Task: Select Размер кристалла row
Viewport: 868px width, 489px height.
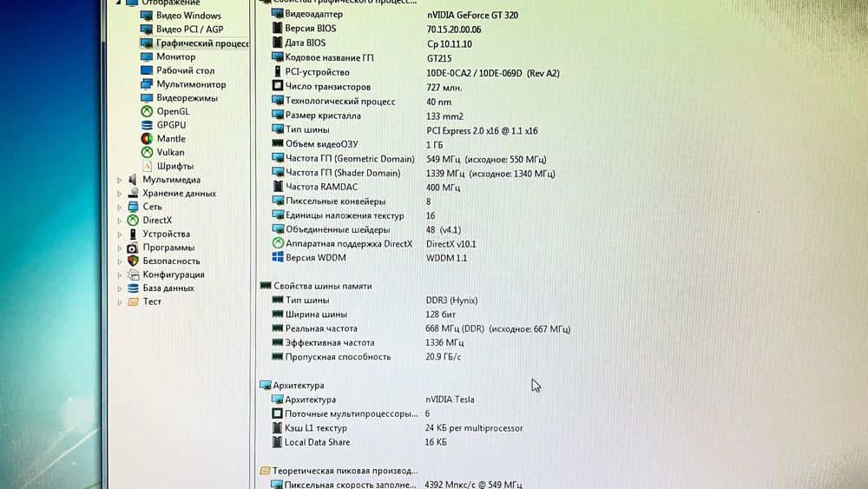Action: click(x=367, y=116)
